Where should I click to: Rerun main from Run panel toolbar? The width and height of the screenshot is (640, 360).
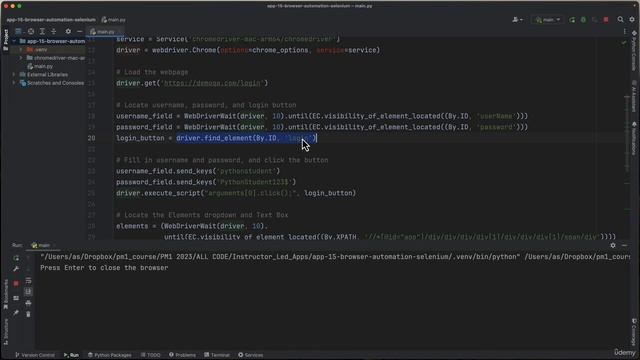click(16, 258)
